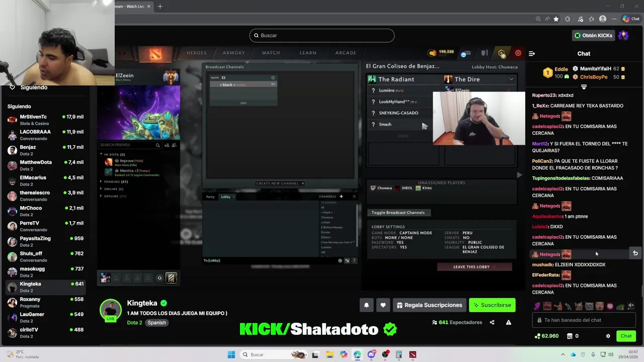Click Join in the broadcast channel list
Viewport: 644px width, 362px height.
243,103
